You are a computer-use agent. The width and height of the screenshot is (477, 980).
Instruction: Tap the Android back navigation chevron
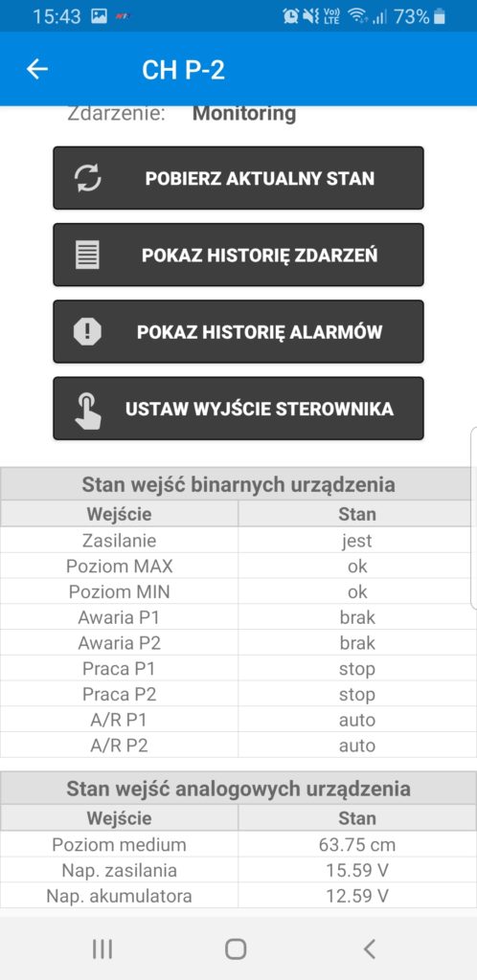click(x=370, y=948)
